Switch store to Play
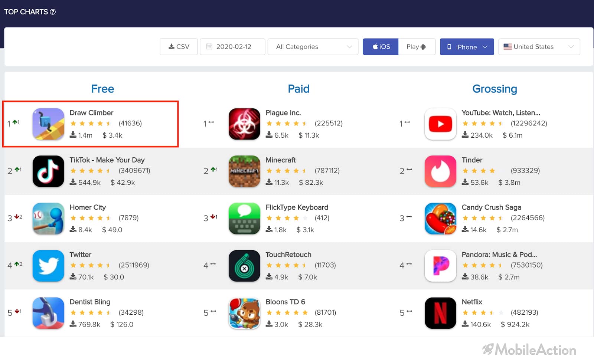This screenshot has height=364, width=594. (417, 47)
